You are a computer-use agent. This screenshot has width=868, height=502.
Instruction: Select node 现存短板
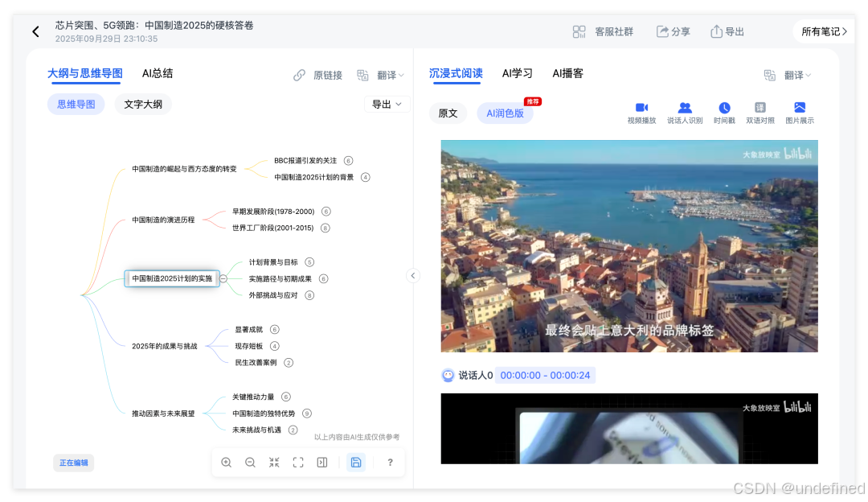click(x=249, y=346)
